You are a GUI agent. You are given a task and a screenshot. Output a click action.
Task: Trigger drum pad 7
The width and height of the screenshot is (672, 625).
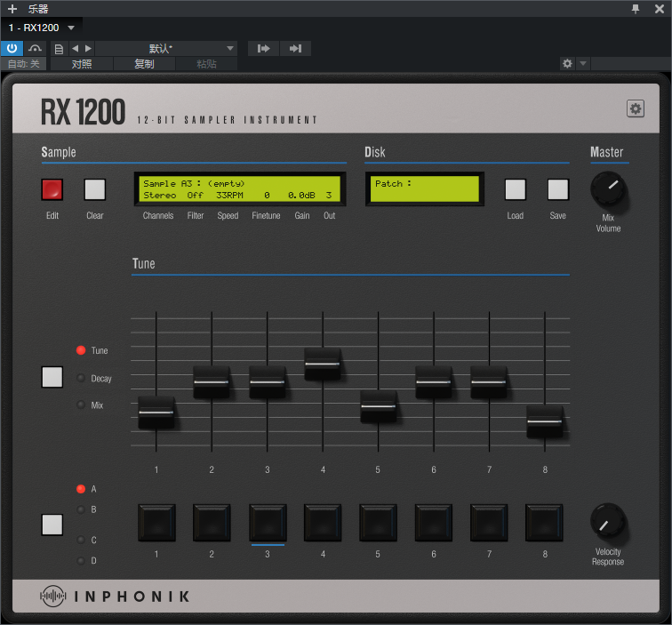click(x=489, y=523)
